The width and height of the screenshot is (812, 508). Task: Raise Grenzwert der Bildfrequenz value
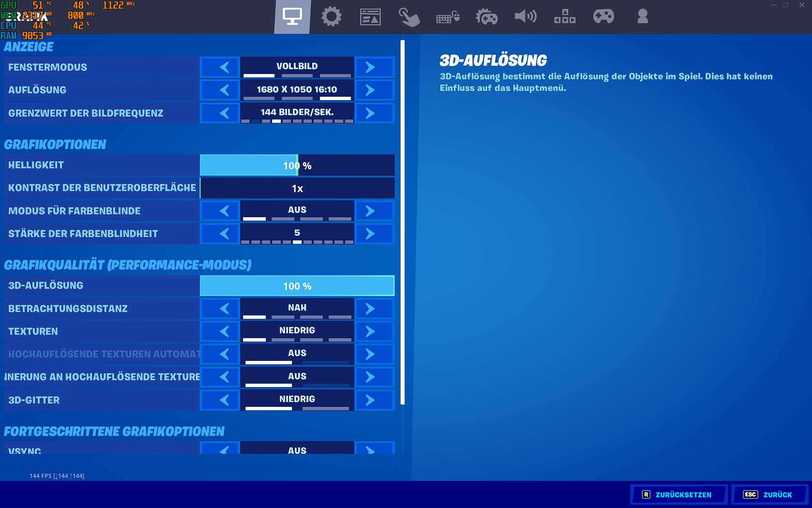click(x=375, y=113)
